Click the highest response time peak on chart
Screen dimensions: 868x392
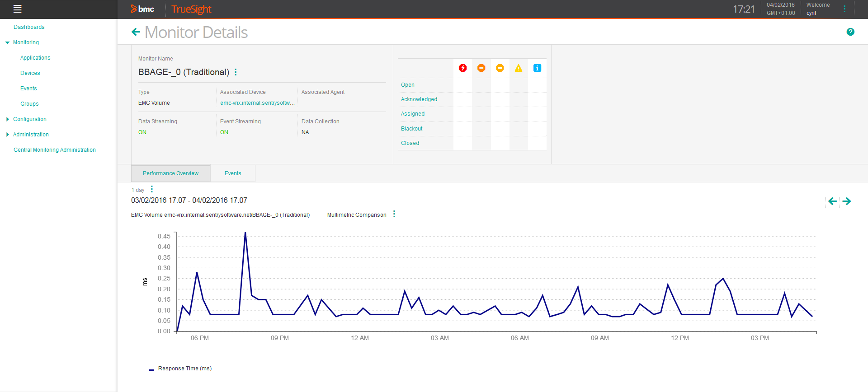pos(245,233)
